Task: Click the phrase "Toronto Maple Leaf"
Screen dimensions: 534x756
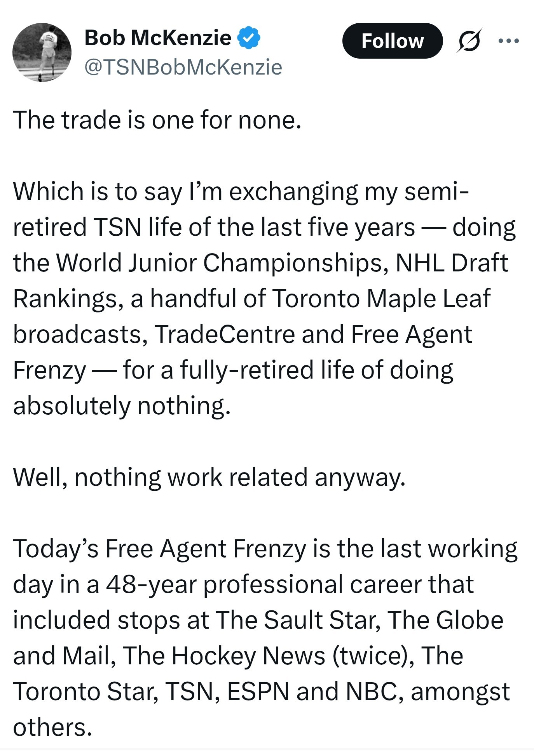Action: coord(381,299)
